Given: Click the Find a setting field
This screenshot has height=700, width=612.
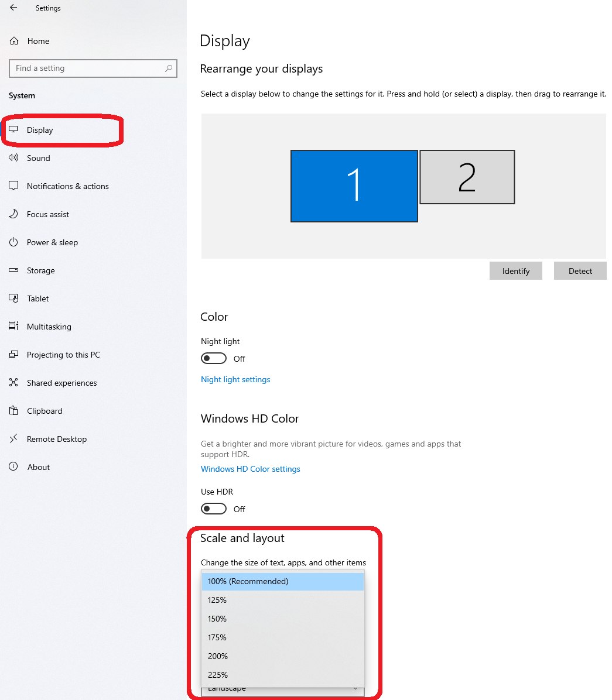Looking at the screenshot, I should [x=93, y=68].
